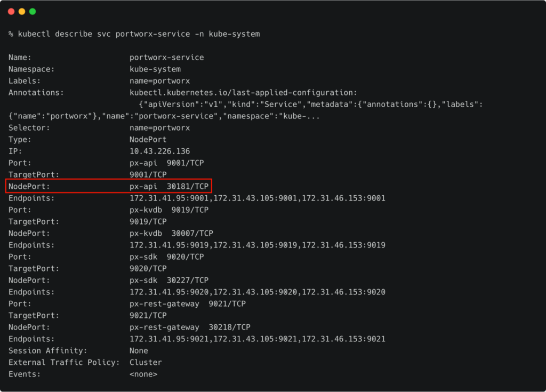
Task: Click the Session Affinity value None
Action: point(139,351)
